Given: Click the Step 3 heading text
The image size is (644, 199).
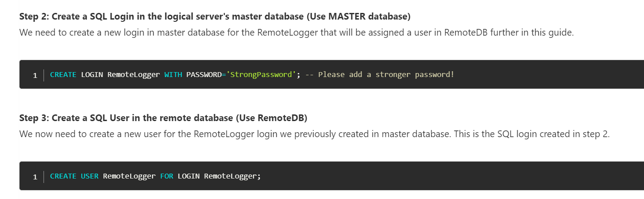Looking at the screenshot, I should (163, 118).
